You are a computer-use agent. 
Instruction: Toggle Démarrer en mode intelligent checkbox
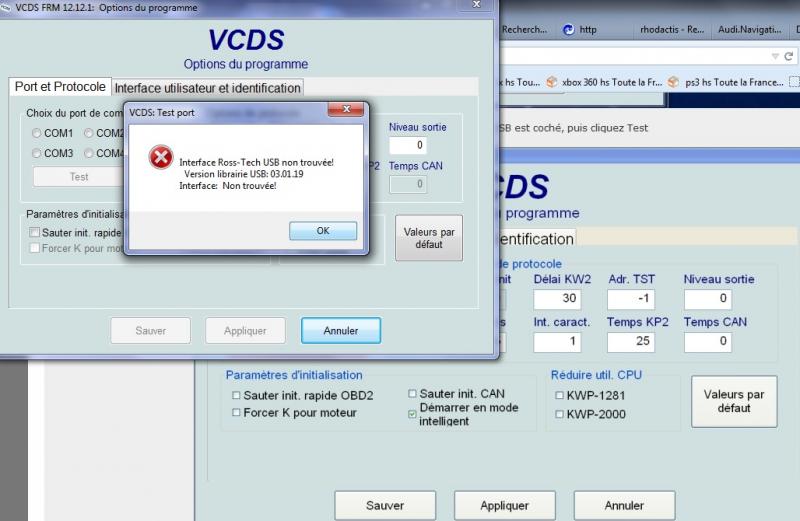(412, 414)
